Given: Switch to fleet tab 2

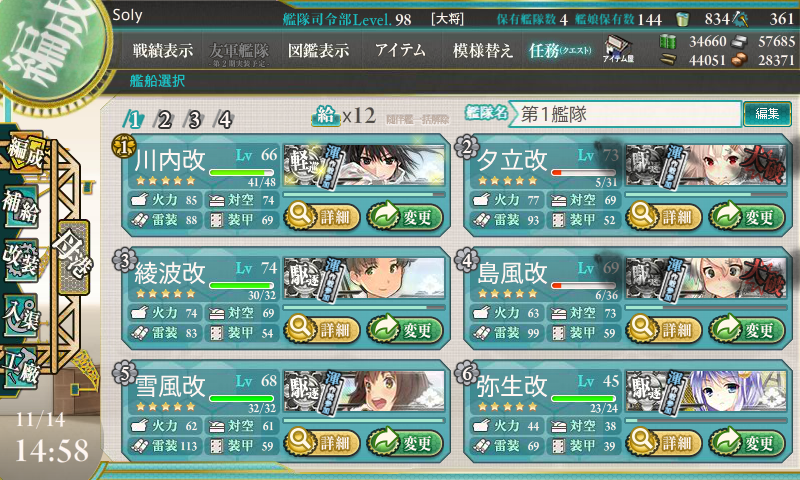Looking at the screenshot, I should (164, 120).
